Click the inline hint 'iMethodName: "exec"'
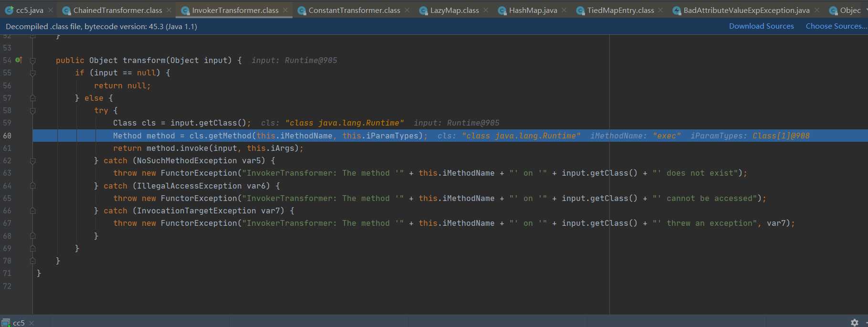 click(636, 136)
